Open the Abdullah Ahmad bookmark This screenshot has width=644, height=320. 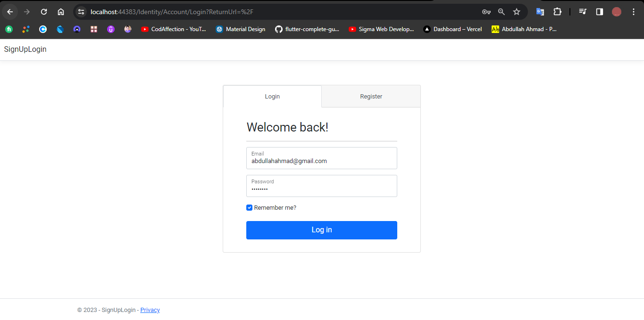524,29
